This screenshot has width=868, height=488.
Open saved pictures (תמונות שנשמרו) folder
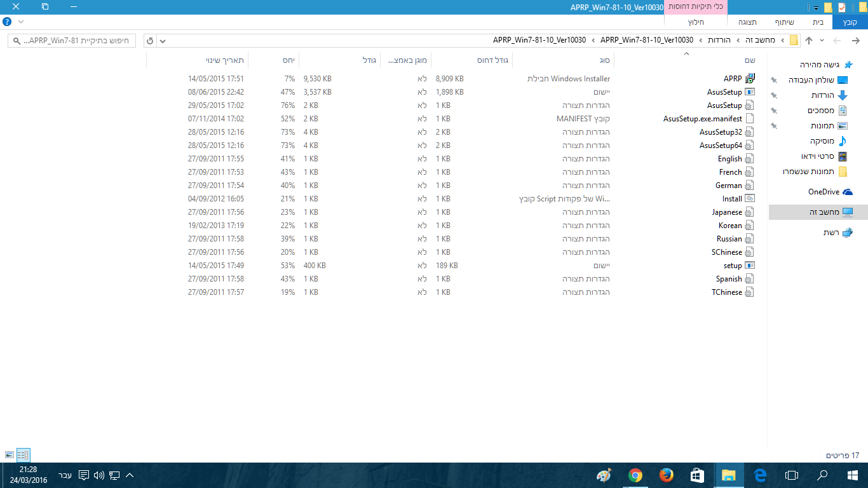(x=815, y=172)
